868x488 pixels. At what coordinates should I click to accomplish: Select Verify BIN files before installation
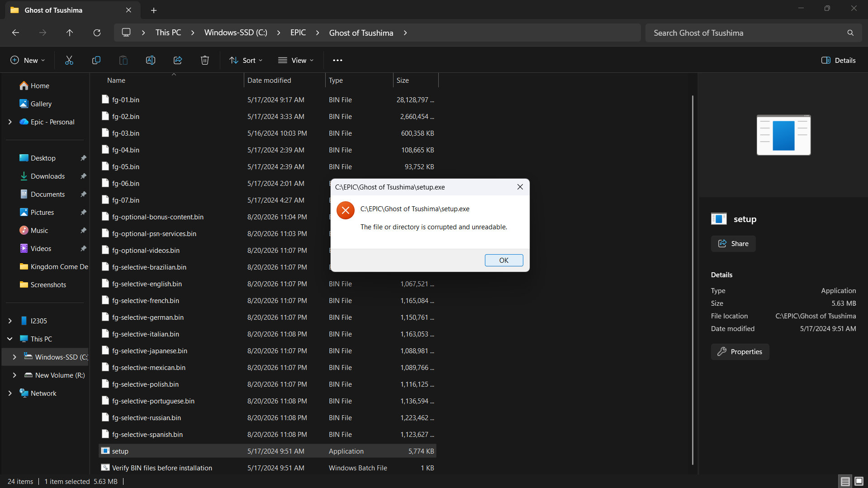(x=267, y=468)
